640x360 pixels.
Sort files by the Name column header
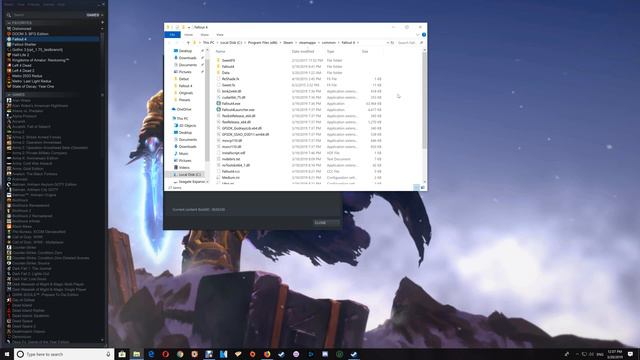(220, 51)
